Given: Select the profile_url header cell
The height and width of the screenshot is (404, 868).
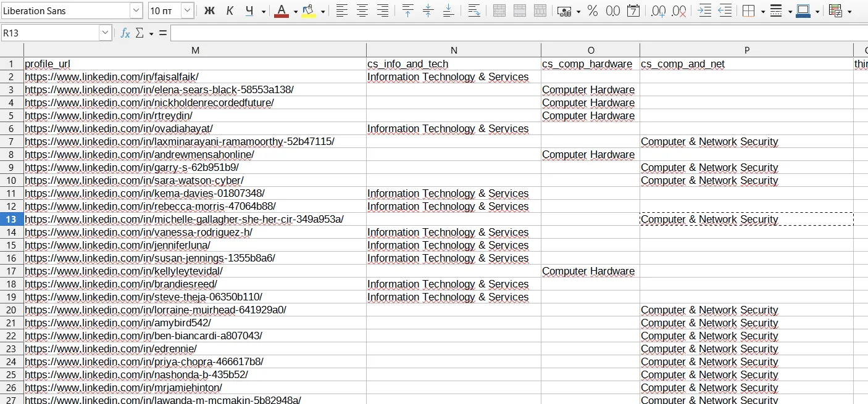Looking at the screenshot, I should tap(195, 64).
